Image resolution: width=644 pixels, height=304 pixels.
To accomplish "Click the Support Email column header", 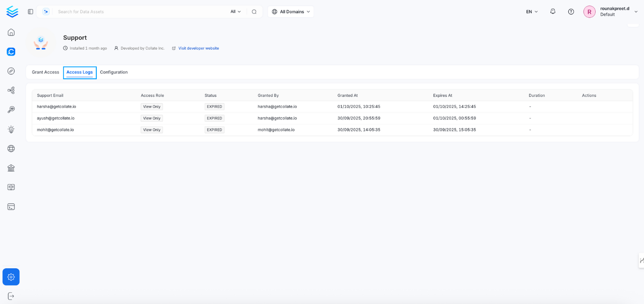I will click(50, 95).
